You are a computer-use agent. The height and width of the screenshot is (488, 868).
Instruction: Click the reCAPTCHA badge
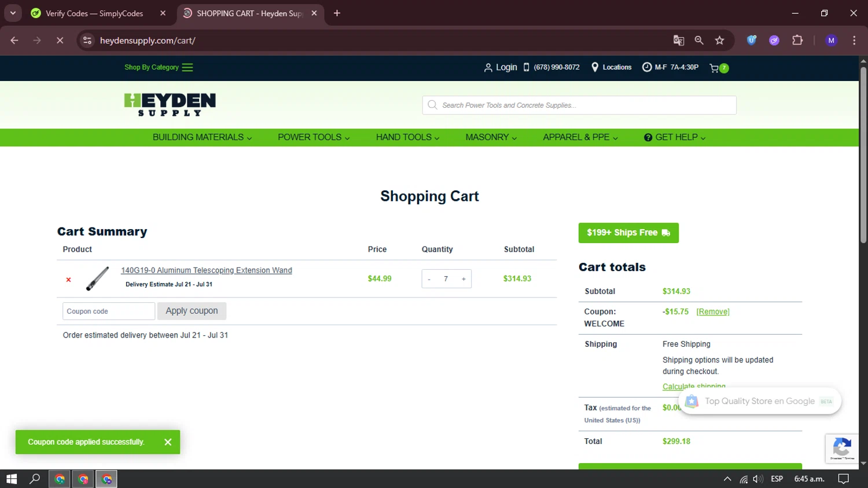pyautogui.click(x=842, y=449)
